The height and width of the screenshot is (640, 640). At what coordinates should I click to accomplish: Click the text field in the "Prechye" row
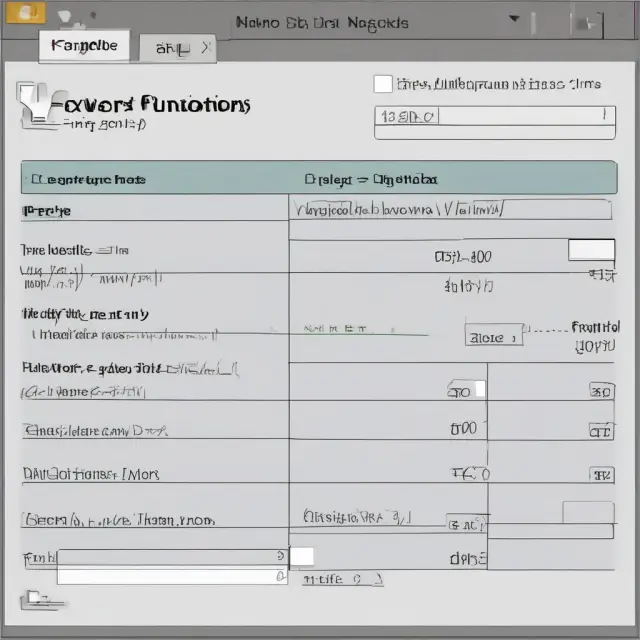[451, 209]
